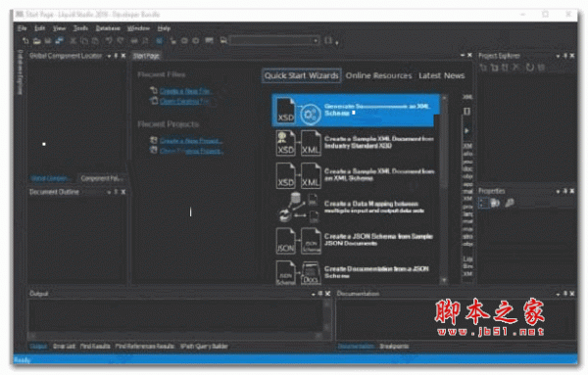Click the Docs icon of Create Documentation wizard

tap(311, 273)
